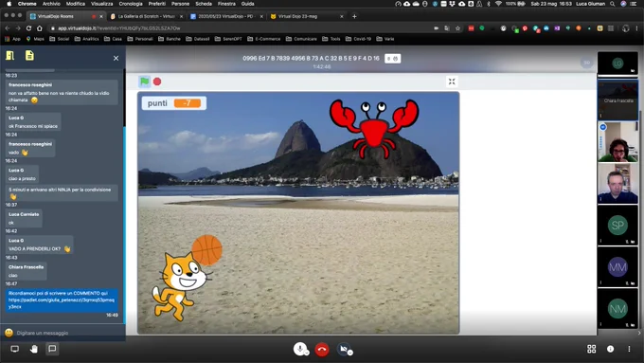Open camera options small arrow

(350, 353)
